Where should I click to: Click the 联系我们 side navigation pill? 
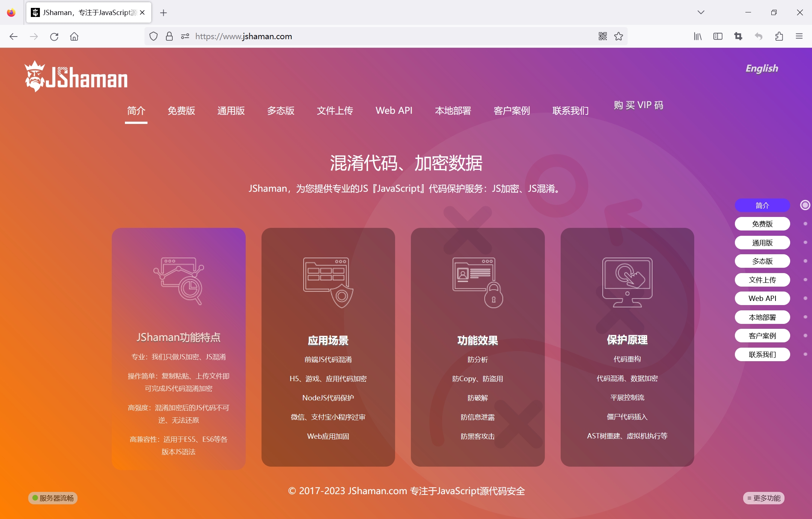pyautogui.click(x=762, y=354)
